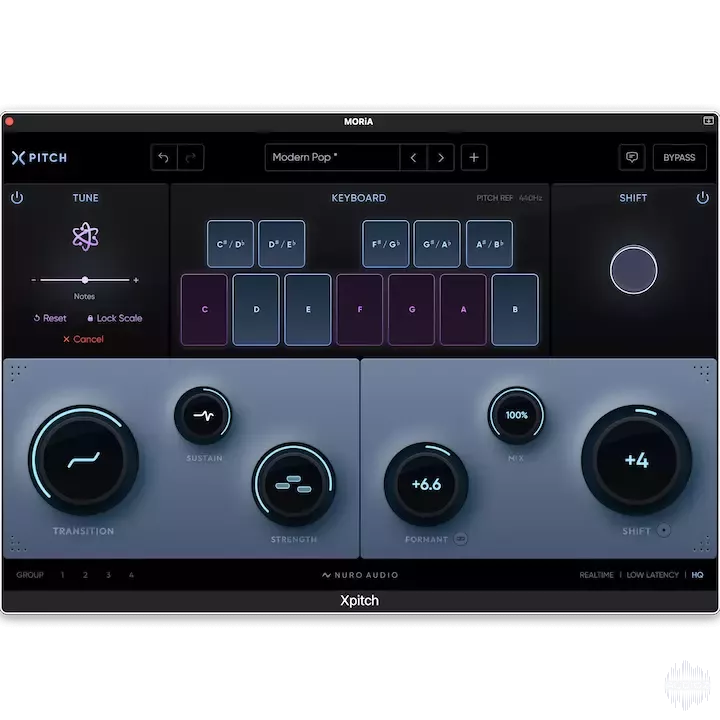Select the A key on keyboard
Viewport: 720px width, 720px height.
463,309
